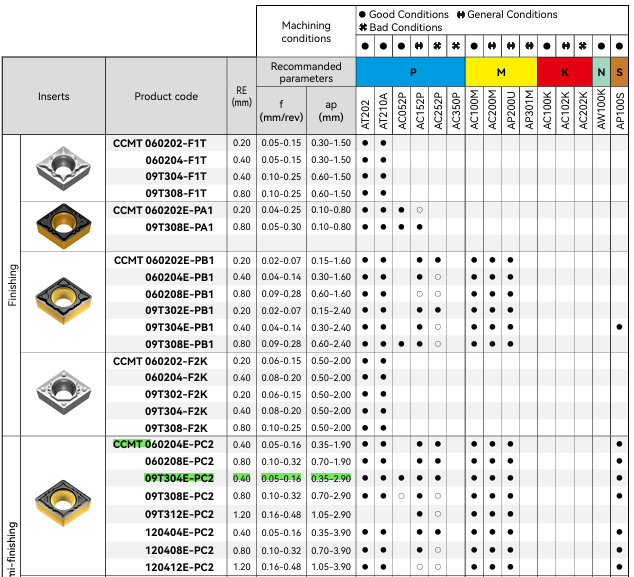Viewport: 634px width, 577px height.
Task: Click the AC100K grade column header
Action: (547, 110)
